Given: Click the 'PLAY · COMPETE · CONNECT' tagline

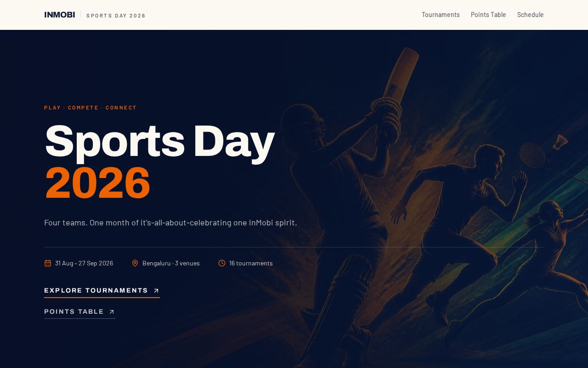Looking at the screenshot, I should tap(90, 108).
